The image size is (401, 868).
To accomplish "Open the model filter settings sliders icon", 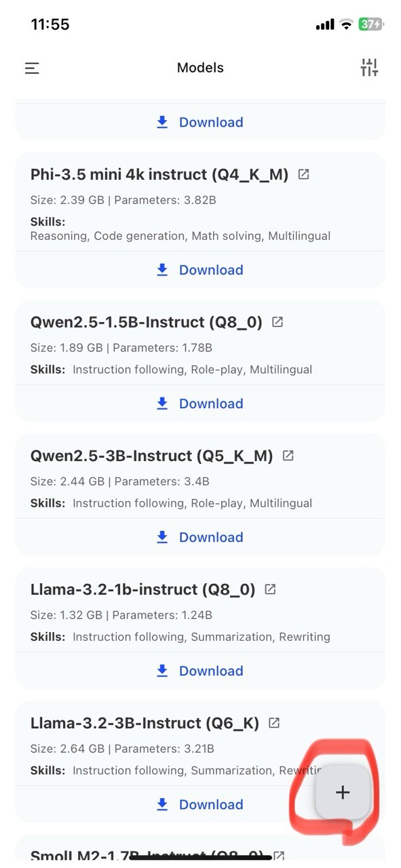I will (x=369, y=68).
